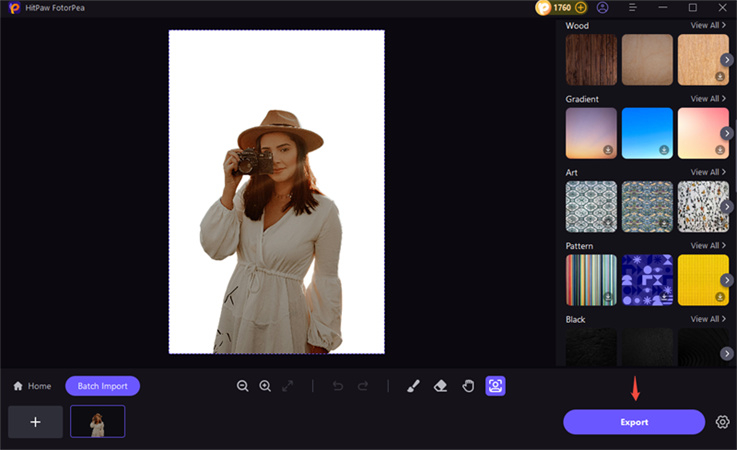737x450 pixels.
Task: Select the Brush tool
Action: (413, 386)
